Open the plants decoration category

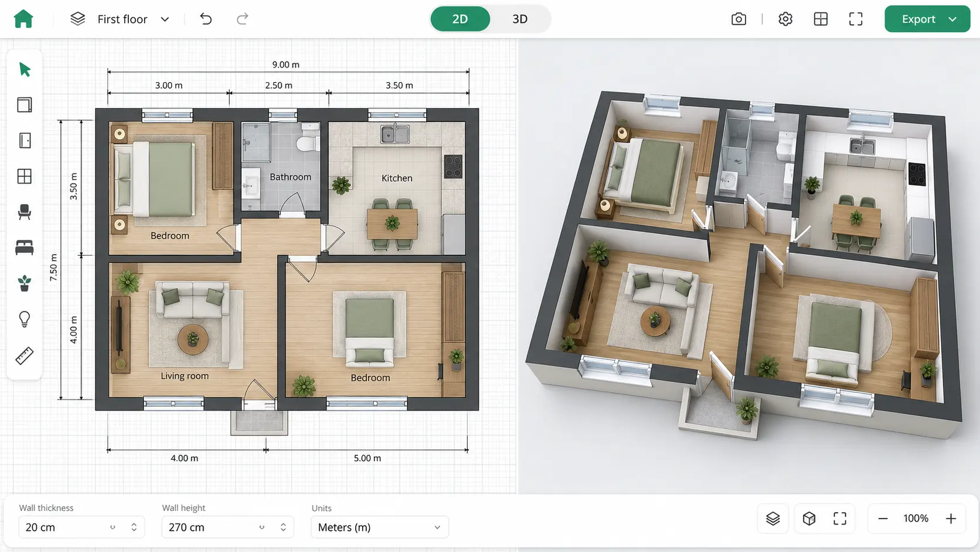25,283
